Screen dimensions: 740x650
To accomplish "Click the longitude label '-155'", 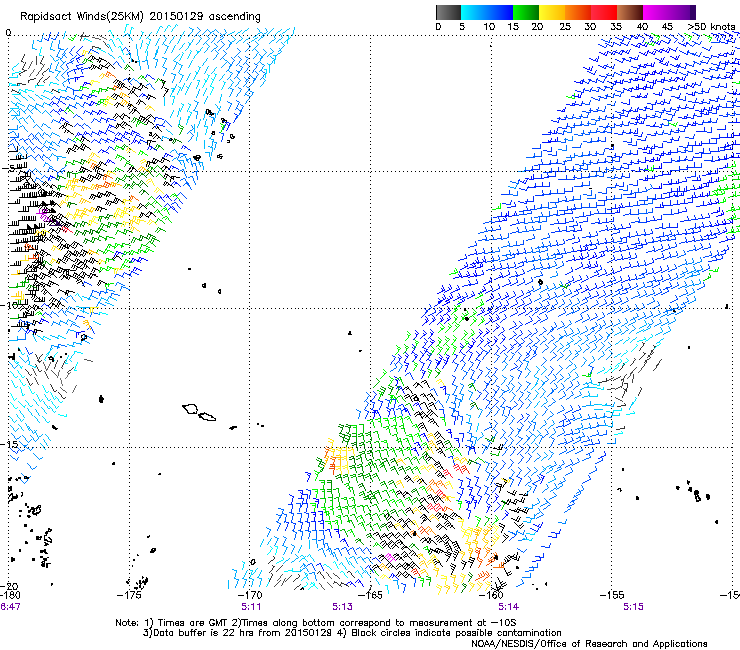I will (612, 595).
